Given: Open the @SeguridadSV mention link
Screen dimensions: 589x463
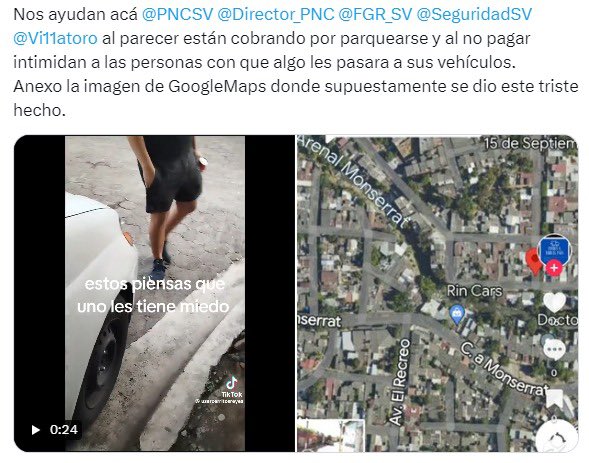Looking at the screenshot, I should pos(474,14).
